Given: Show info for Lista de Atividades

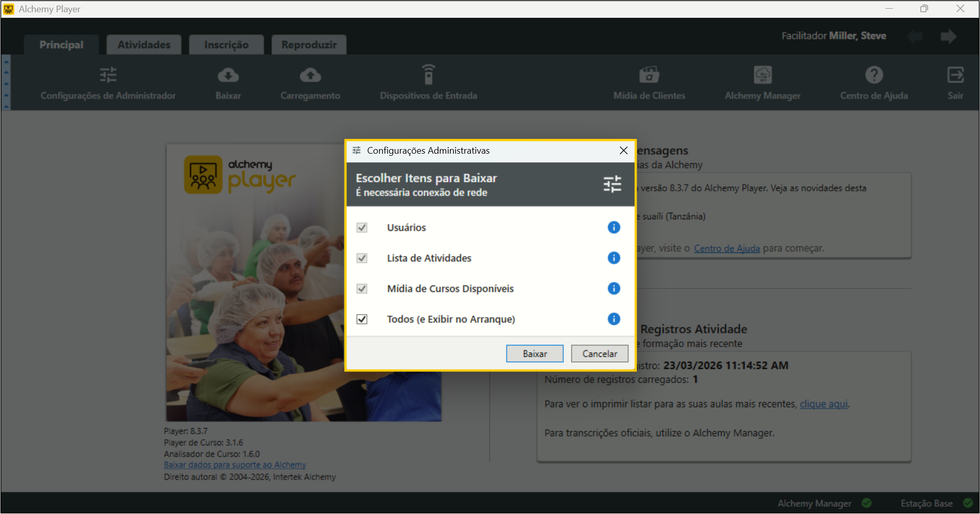Looking at the screenshot, I should [614, 258].
